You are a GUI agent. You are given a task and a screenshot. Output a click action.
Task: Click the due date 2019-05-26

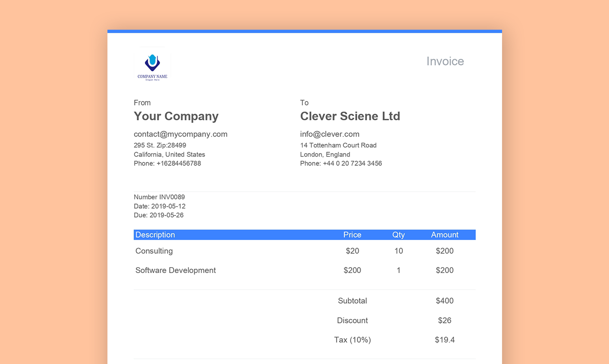tap(166, 215)
